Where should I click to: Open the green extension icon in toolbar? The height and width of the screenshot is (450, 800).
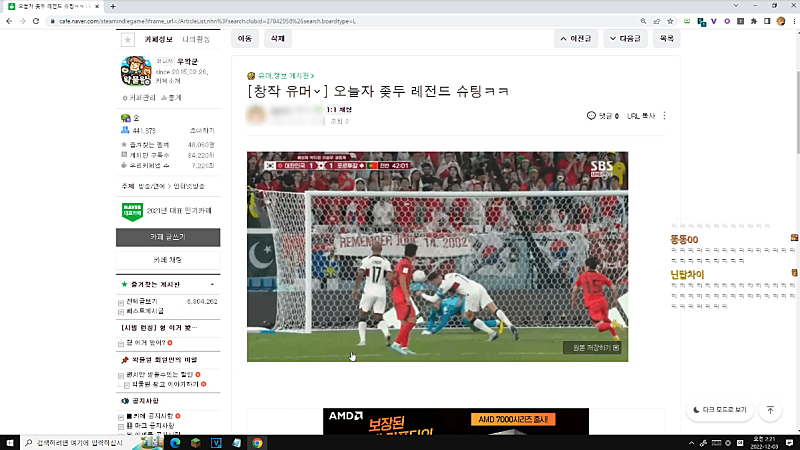point(687,21)
